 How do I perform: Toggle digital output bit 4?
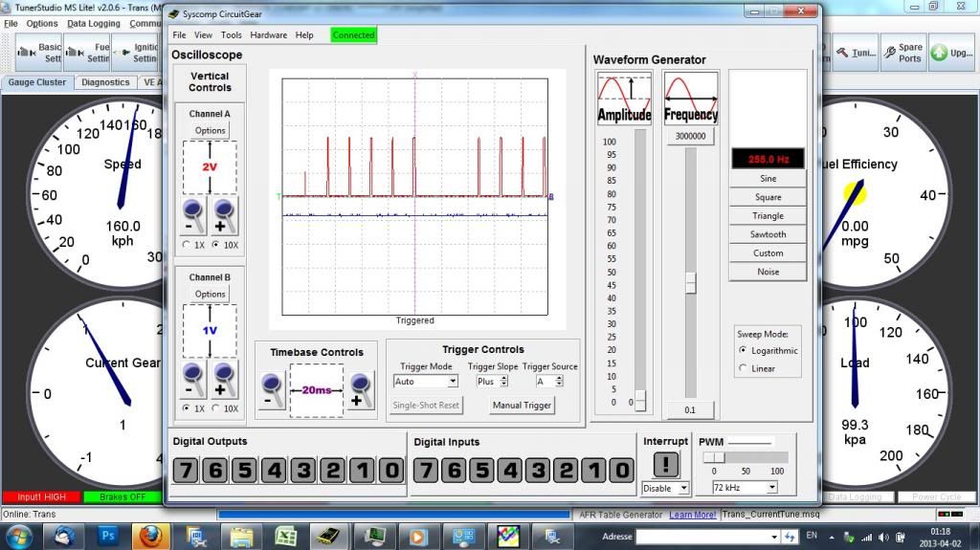tap(275, 470)
